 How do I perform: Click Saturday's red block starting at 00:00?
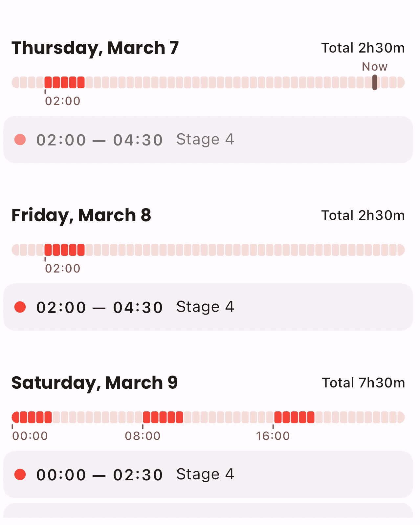click(32, 417)
